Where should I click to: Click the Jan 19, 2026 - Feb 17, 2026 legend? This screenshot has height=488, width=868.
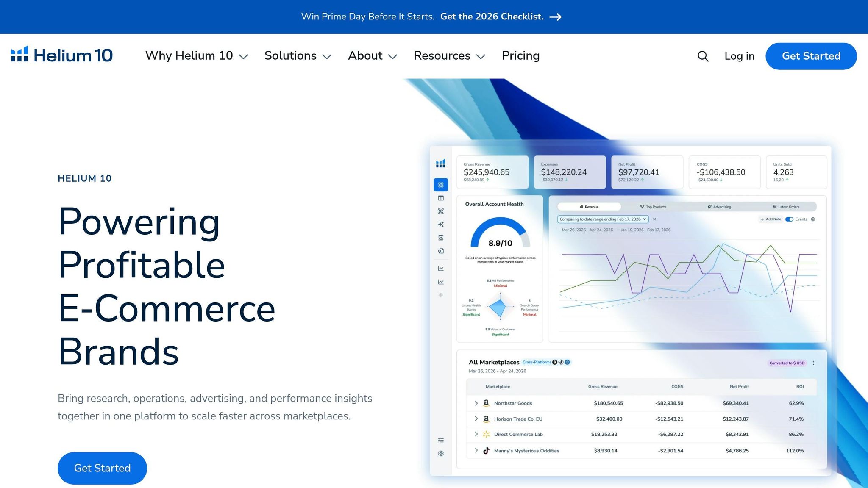(643, 230)
